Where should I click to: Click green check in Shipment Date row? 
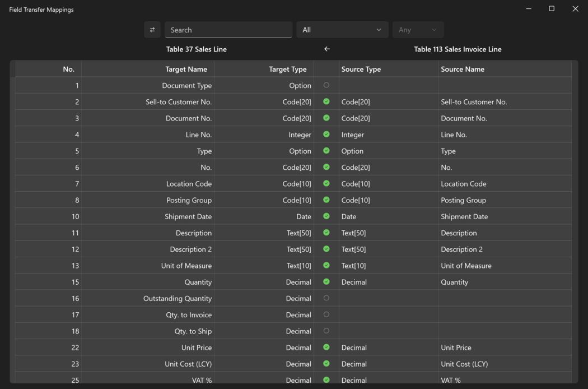tap(326, 216)
